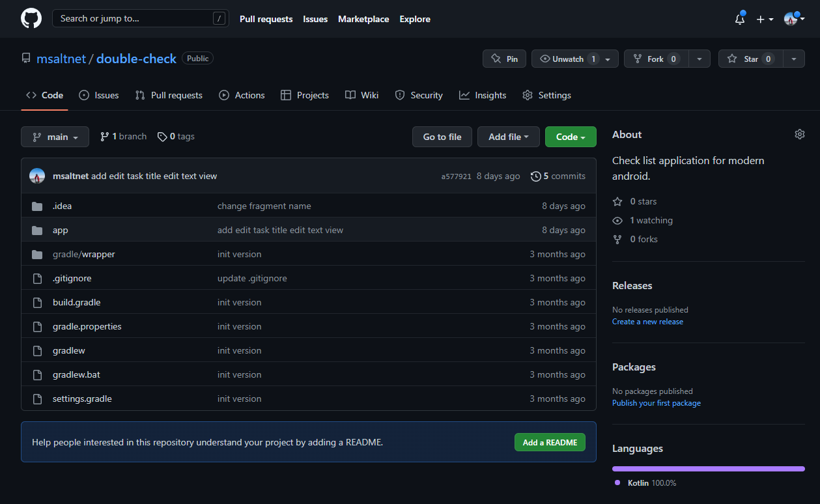Open the Actions tab

click(242, 95)
